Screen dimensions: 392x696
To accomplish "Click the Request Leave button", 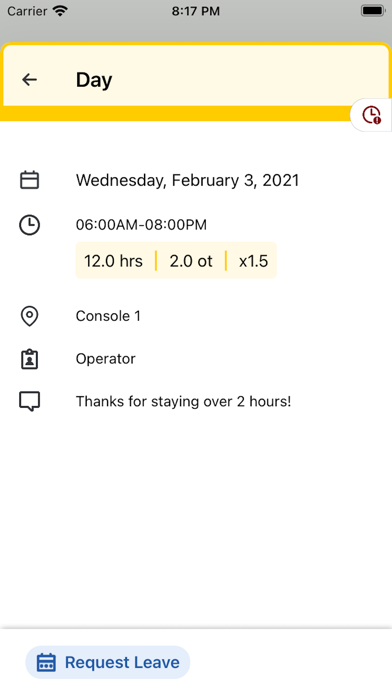I will (108, 662).
